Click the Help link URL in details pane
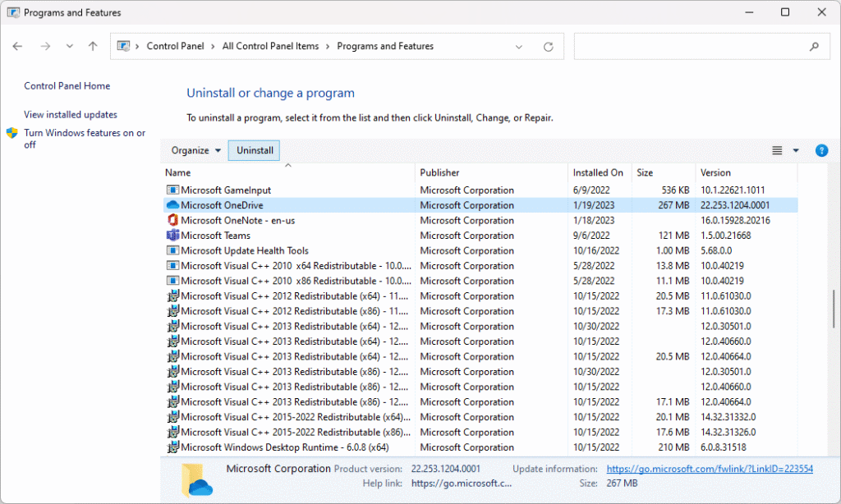 tap(462, 483)
